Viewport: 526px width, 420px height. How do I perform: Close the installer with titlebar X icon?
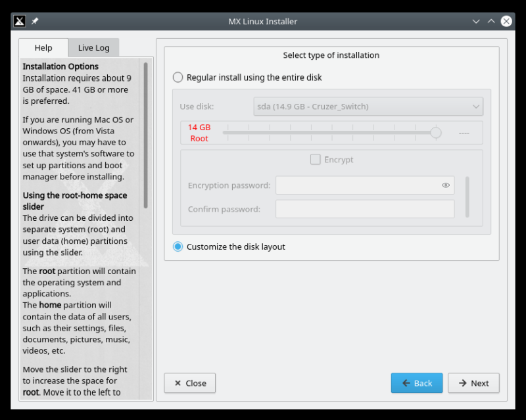506,21
